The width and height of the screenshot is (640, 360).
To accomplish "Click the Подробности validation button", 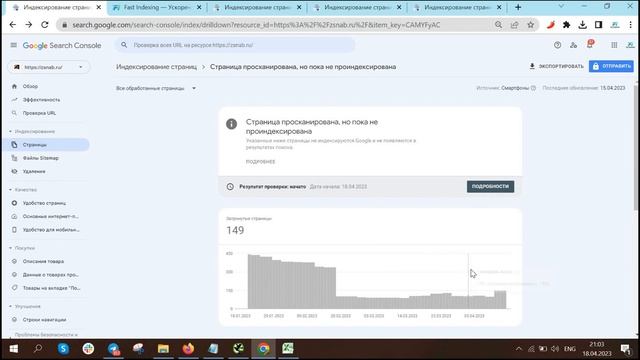I will 490,187.
